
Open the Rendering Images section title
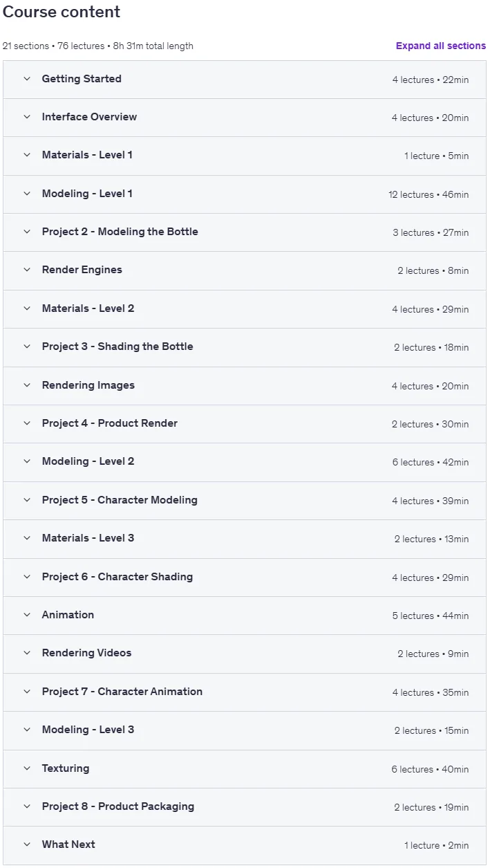click(88, 385)
